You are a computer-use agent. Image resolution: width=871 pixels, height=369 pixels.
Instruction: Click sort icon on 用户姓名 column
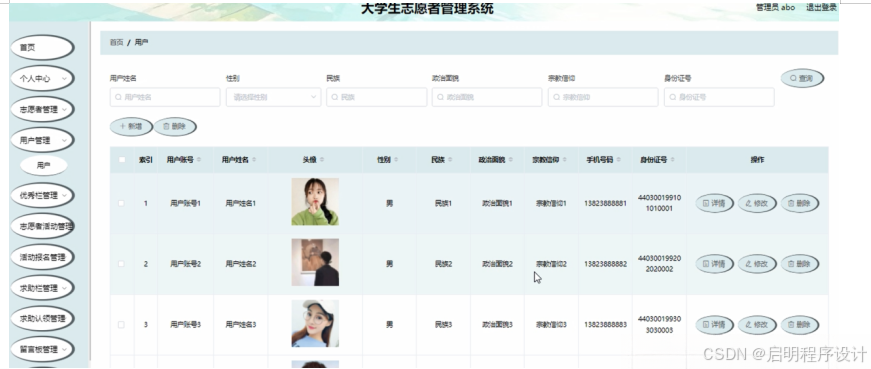(x=254, y=159)
